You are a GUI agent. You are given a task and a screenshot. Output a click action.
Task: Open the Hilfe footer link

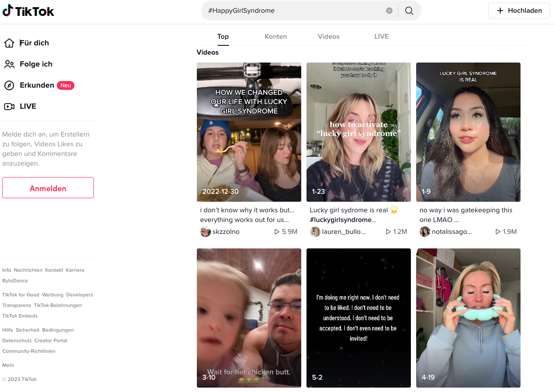click(x=7, y=330)
